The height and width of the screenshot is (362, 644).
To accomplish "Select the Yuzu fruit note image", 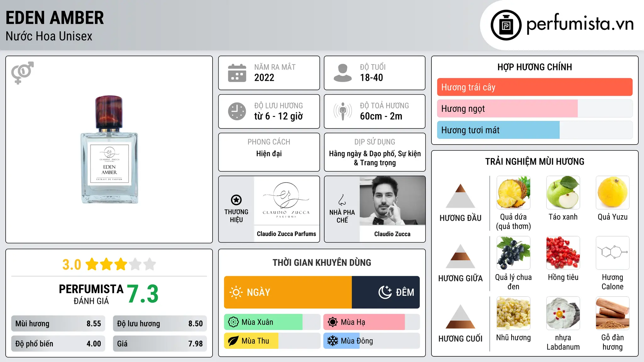I will 613,193.
